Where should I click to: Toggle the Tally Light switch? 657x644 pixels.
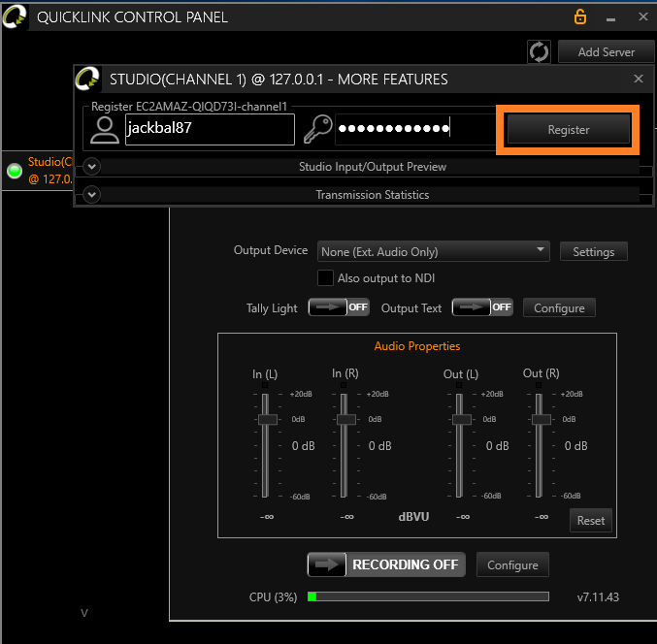[339, 307]
